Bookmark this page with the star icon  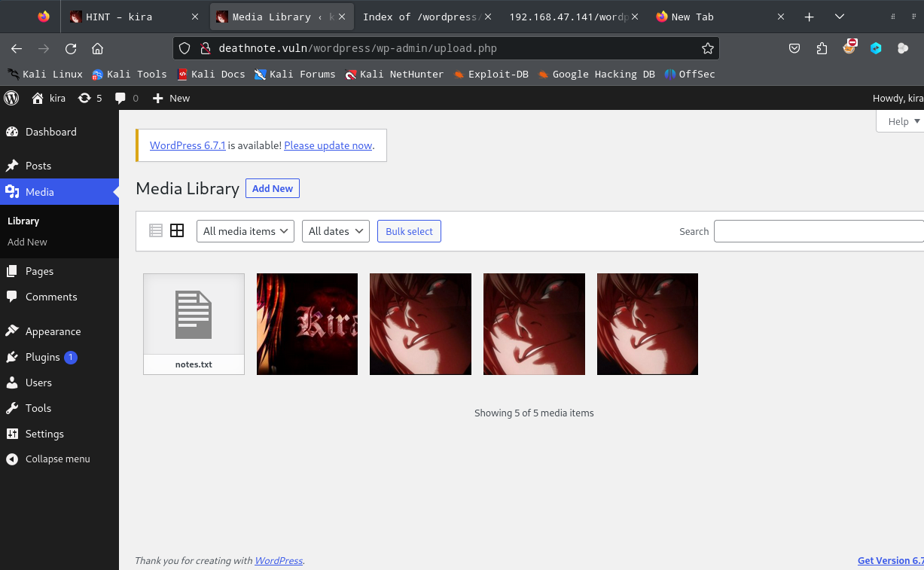[x=707, y=48]
